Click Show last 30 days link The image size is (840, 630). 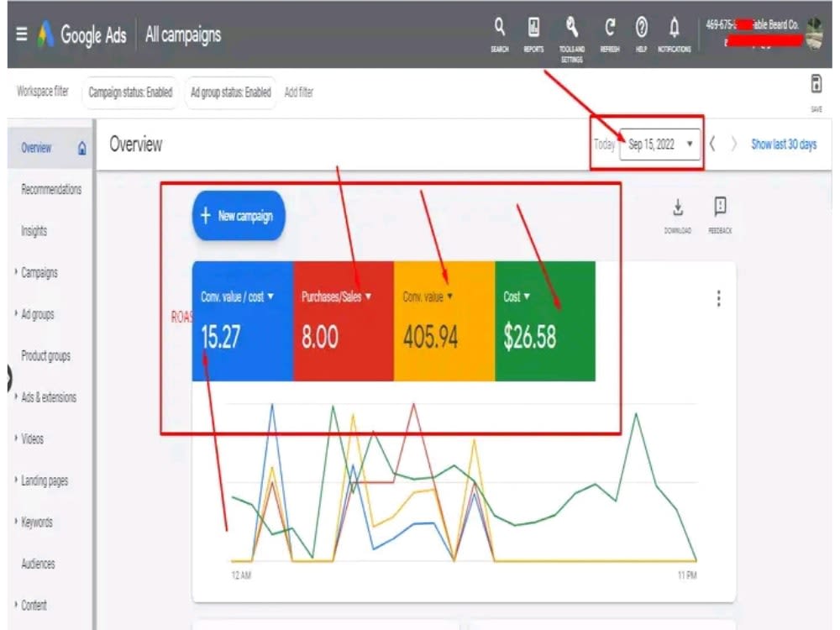click(784, 144)
